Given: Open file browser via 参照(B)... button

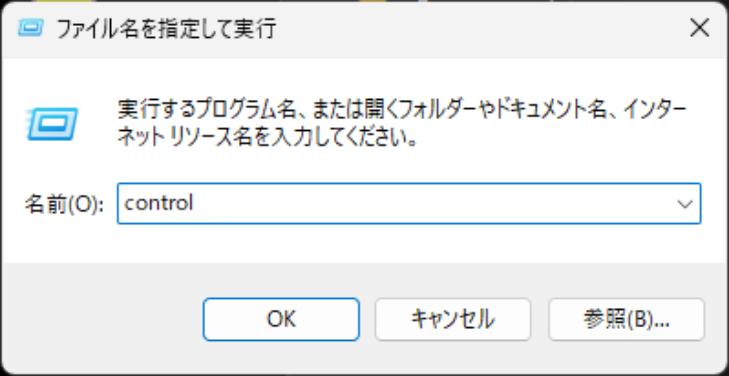Looking at the screenshot, I should (626, 319).
